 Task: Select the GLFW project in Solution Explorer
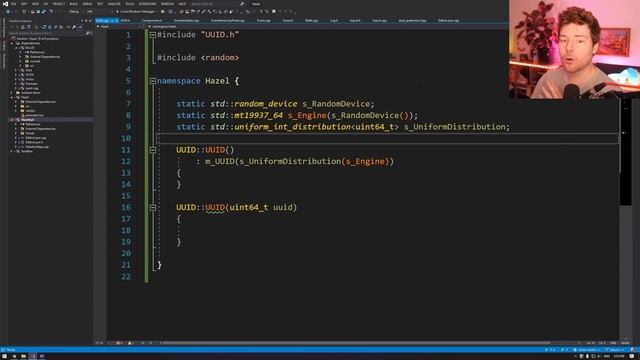pyautogui.click(x=29, y=75)
